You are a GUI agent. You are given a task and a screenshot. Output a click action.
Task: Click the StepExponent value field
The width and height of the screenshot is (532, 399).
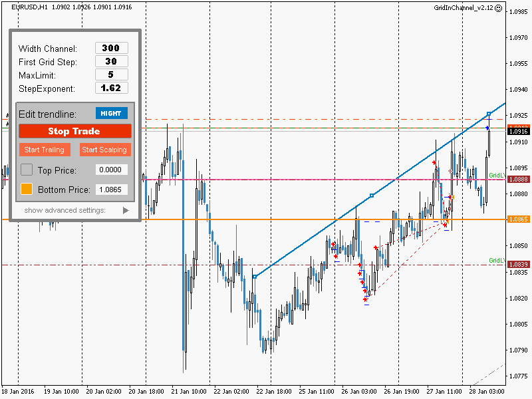click(112, 88)
